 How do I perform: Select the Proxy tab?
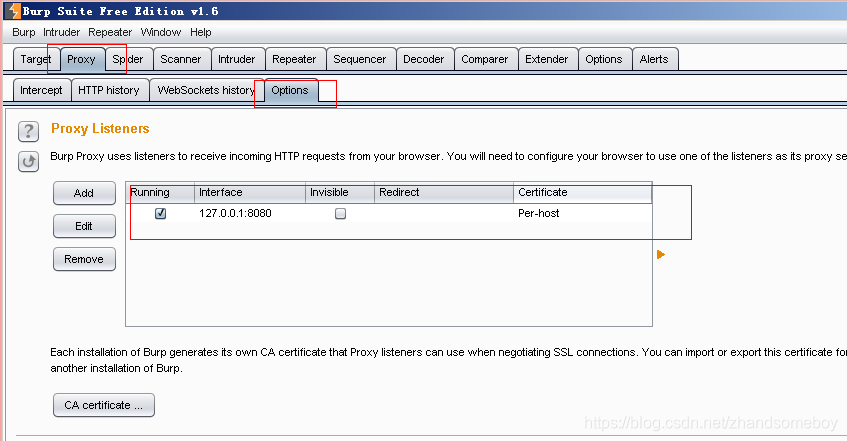pos(81,59)
